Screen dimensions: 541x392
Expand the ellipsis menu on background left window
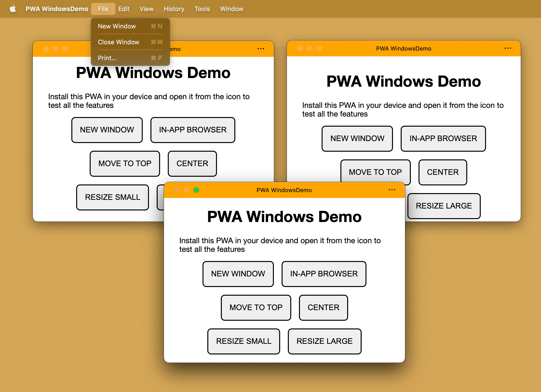tap(260, 49)
